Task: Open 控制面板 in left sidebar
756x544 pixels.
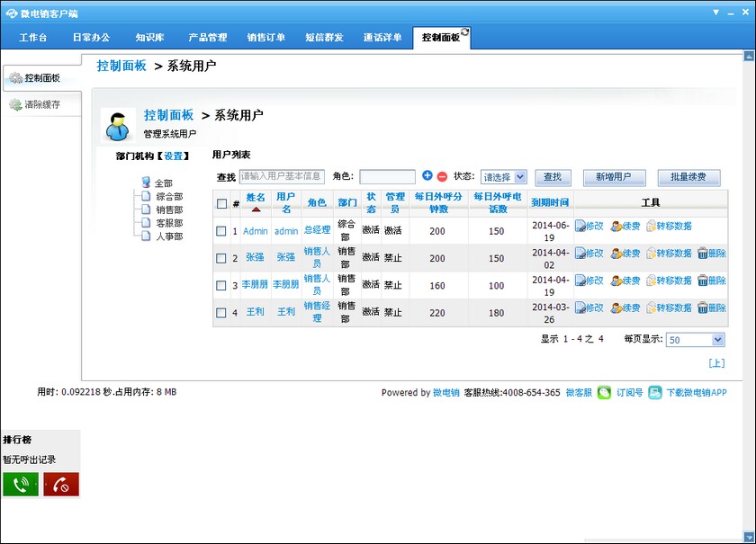Action: click(41, 78)
